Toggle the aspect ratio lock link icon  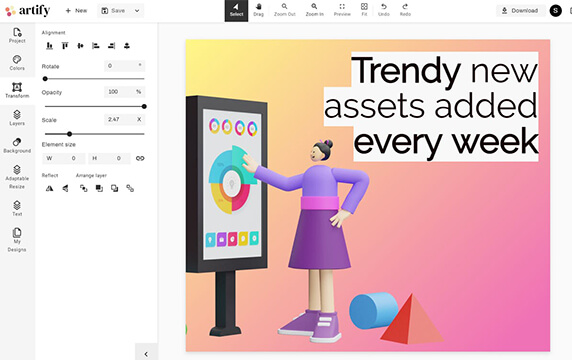(140, 158)
